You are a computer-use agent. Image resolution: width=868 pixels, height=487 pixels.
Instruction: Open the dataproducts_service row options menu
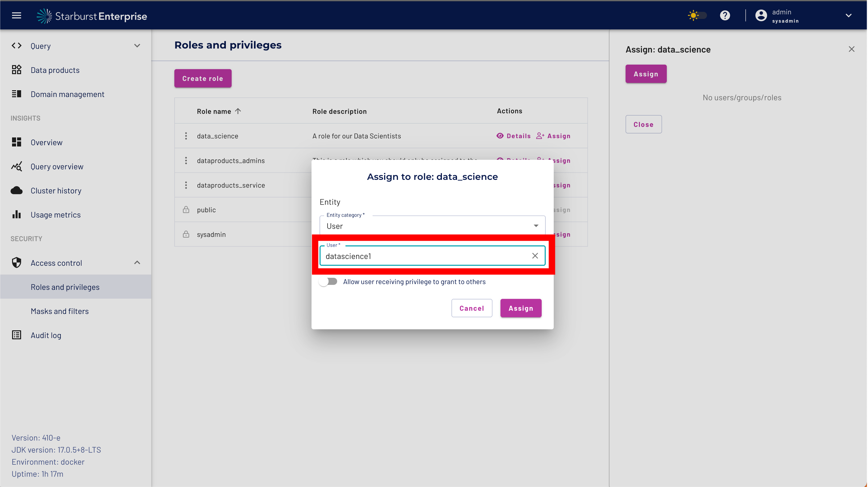186,185
